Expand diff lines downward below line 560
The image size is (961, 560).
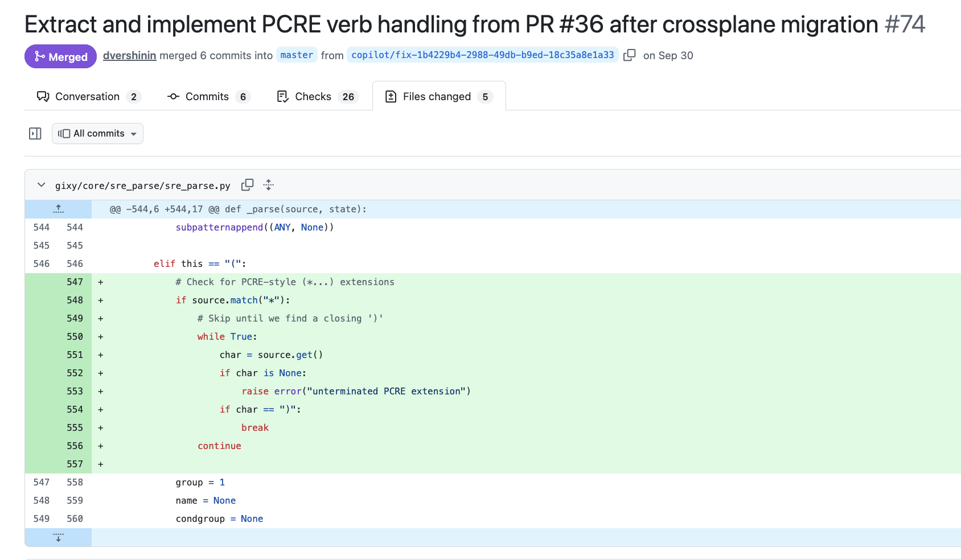(x=58, y=537)
